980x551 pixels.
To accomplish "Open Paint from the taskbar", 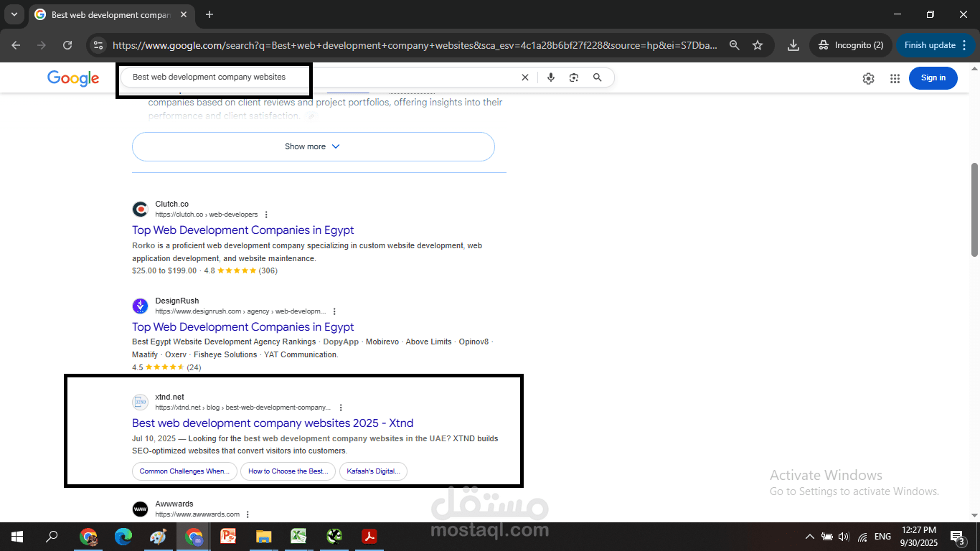I will pyautogui.click(x=158, y=536).
